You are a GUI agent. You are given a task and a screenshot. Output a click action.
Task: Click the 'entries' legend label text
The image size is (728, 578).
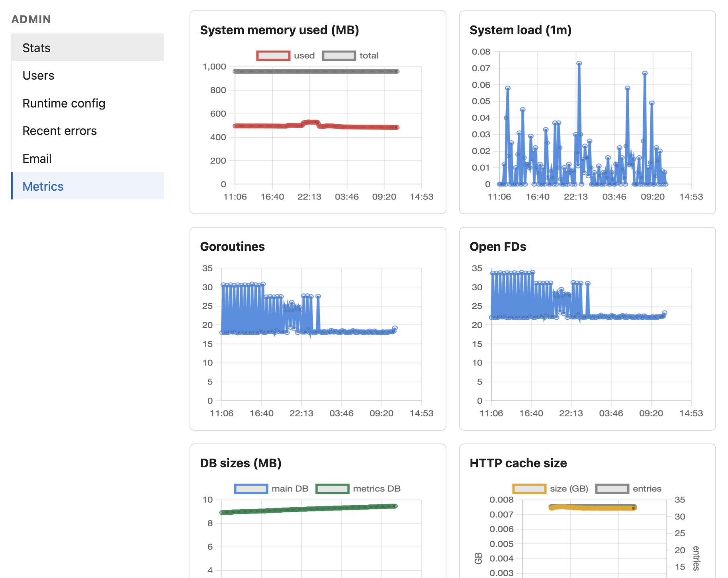pos(647,489)
